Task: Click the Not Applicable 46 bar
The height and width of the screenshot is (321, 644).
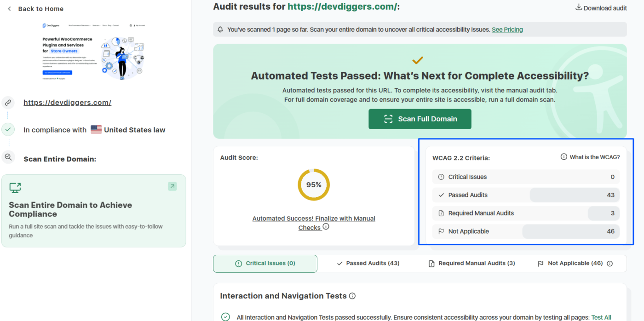Action: pos(571,231)
